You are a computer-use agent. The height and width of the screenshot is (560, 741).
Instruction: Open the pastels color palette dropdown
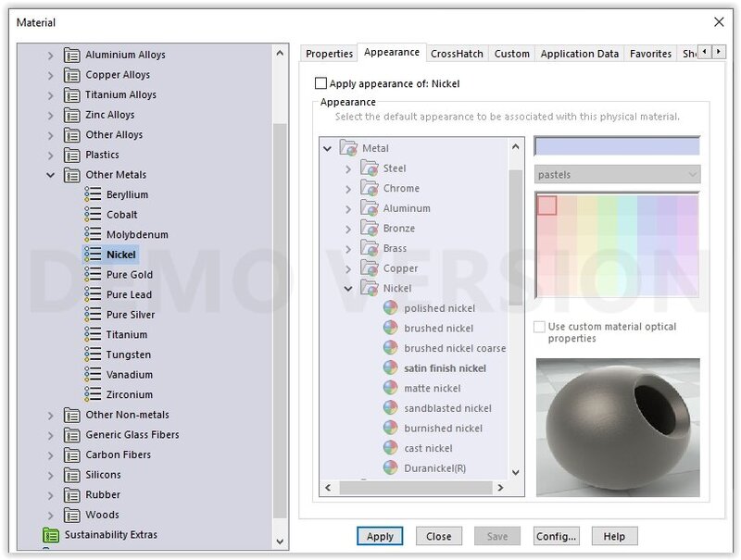617,174
